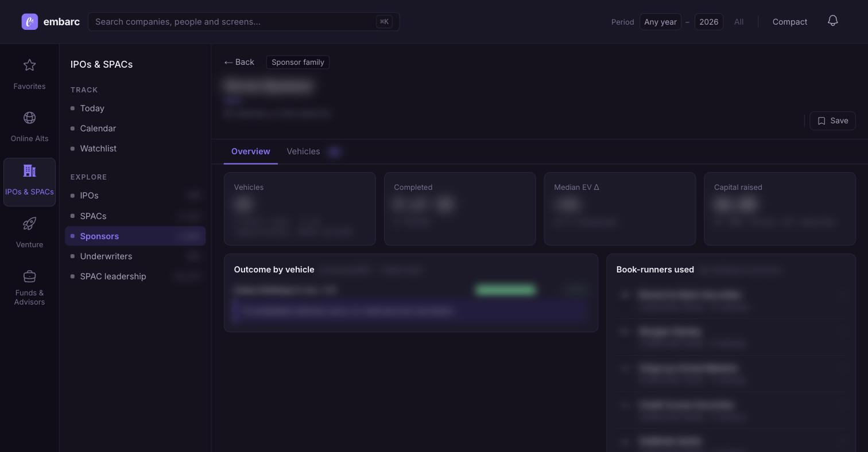Screen dimensions: 868x452
Task: Select Sponsors under Explore
Action: click(135, 236)
